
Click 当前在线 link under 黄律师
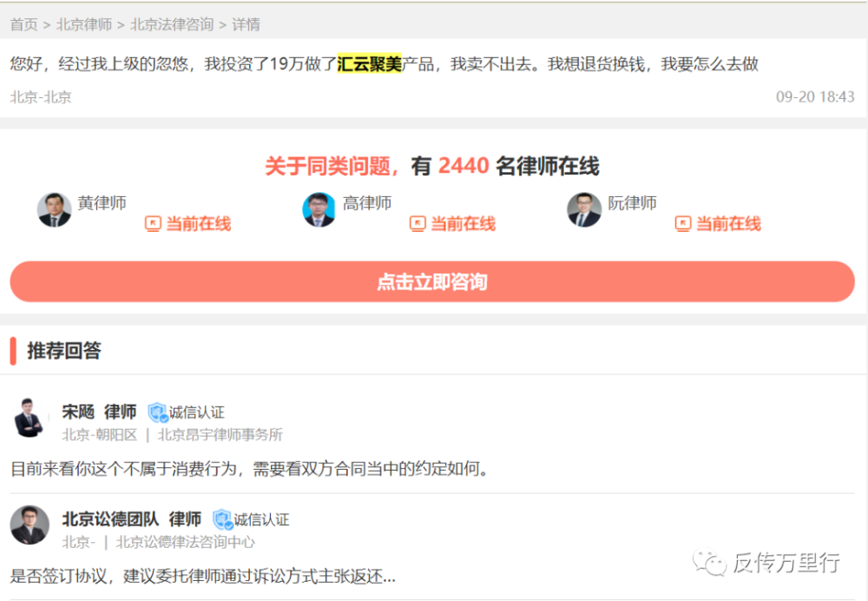point(198,223)
